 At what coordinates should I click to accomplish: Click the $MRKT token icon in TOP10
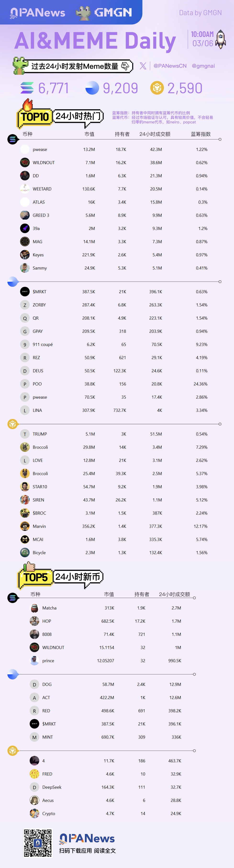[x=25, y=292]
